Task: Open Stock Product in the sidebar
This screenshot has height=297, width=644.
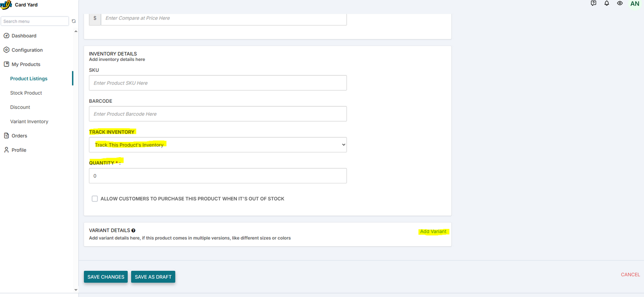Action: [26, 93]
